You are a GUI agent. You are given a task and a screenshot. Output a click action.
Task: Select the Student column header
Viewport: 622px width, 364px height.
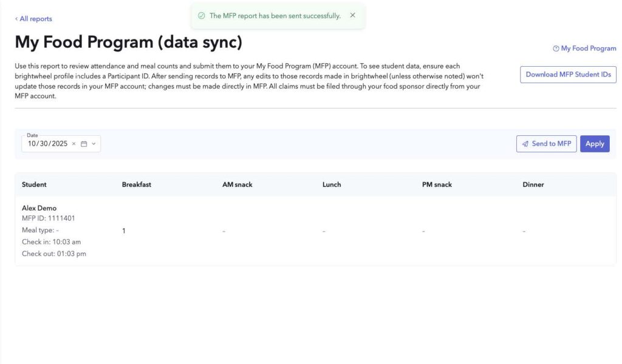34,184
